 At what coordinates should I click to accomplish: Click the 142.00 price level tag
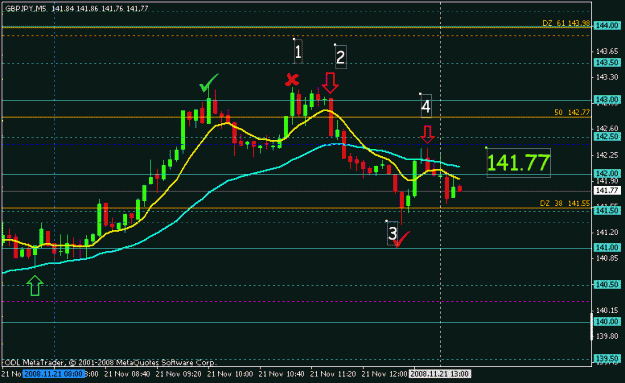tap(607, 173)
